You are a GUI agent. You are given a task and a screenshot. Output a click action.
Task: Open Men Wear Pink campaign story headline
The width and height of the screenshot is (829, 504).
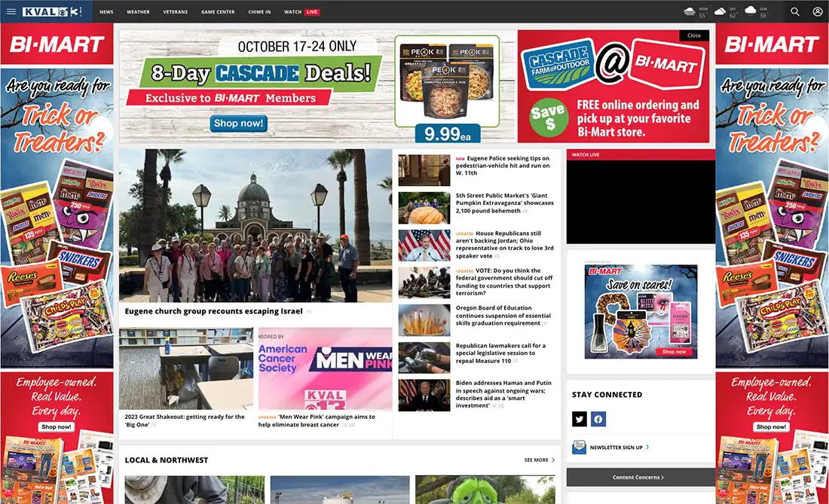(x=317, y=420)
